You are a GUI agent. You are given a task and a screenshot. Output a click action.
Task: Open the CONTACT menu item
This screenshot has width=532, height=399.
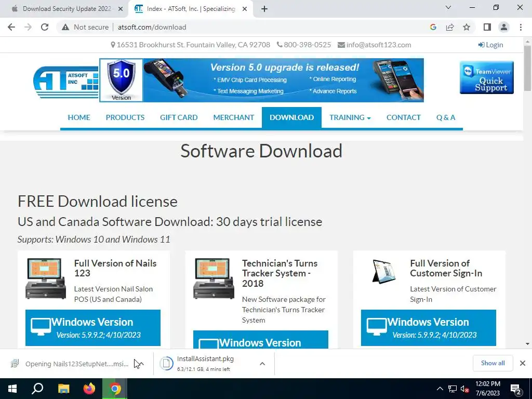pos(403,117)
